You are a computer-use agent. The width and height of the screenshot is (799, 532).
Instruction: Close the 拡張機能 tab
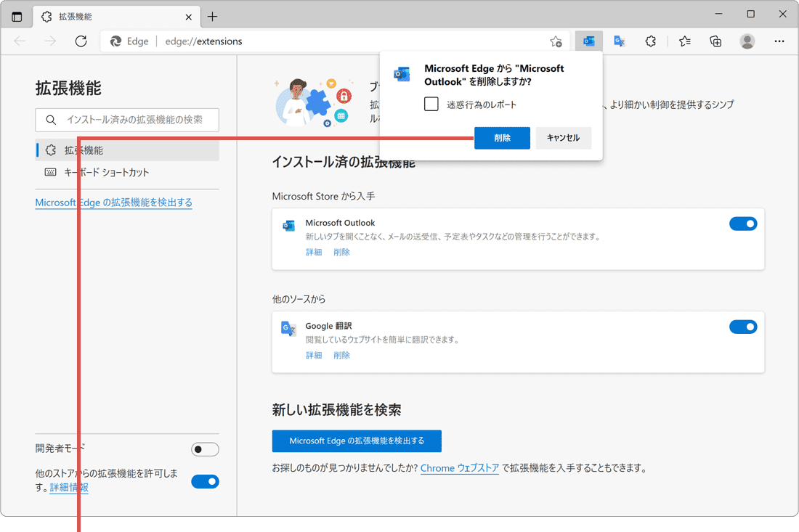tap(189, 17)
